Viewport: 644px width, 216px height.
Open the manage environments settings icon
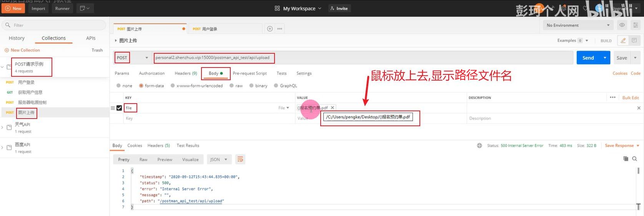(x=636, y=25)
